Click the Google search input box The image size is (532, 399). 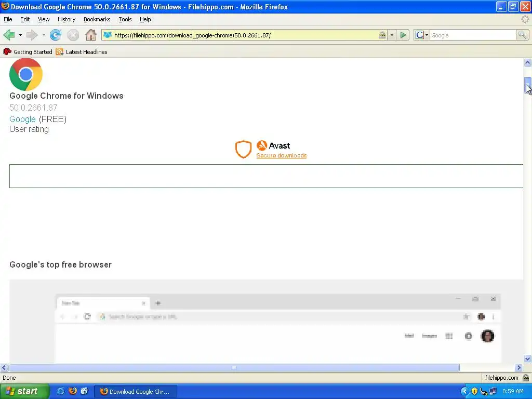click(473, 35)
